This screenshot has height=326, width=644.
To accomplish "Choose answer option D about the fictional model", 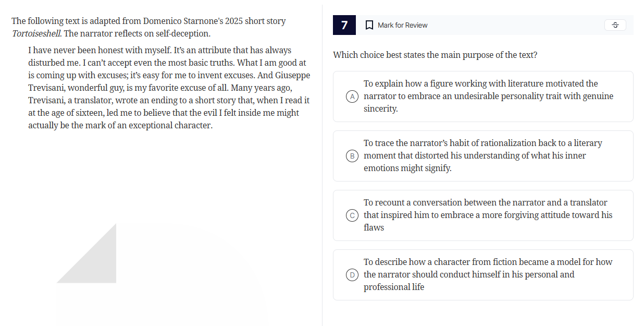I will point(483,274).
